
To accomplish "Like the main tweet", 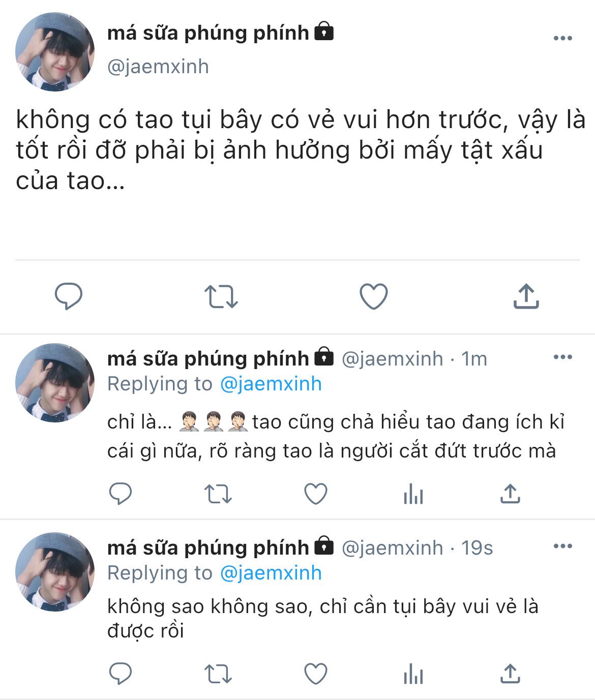I will point(374,296).
